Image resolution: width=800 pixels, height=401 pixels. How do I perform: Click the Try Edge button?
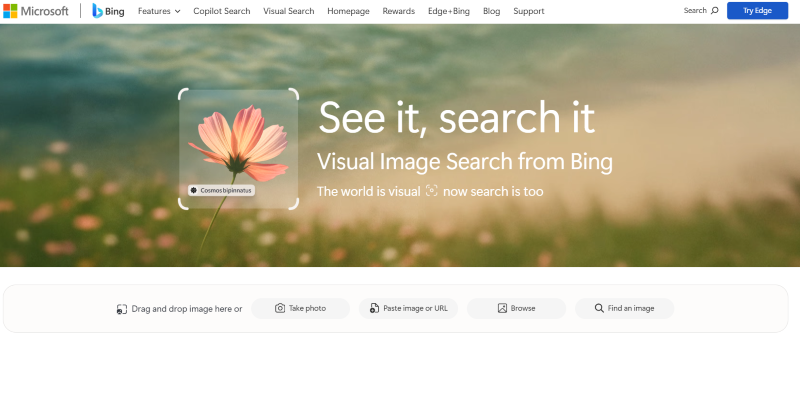(x=757, y=11)
